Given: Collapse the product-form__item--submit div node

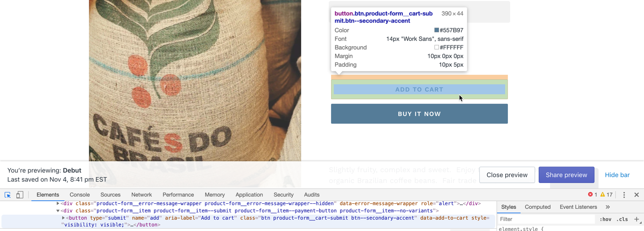Looking at the screenshot, I should [x=58, y=211].
